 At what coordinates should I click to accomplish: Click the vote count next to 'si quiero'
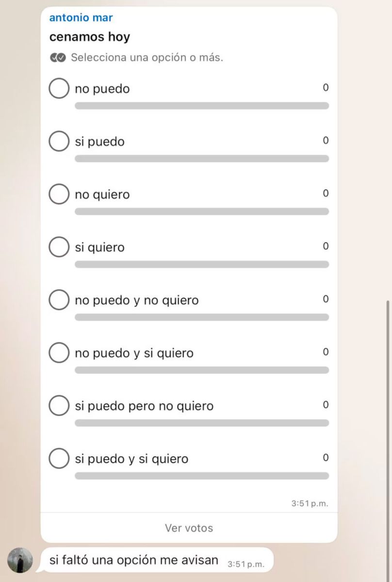tap(326, 246)
